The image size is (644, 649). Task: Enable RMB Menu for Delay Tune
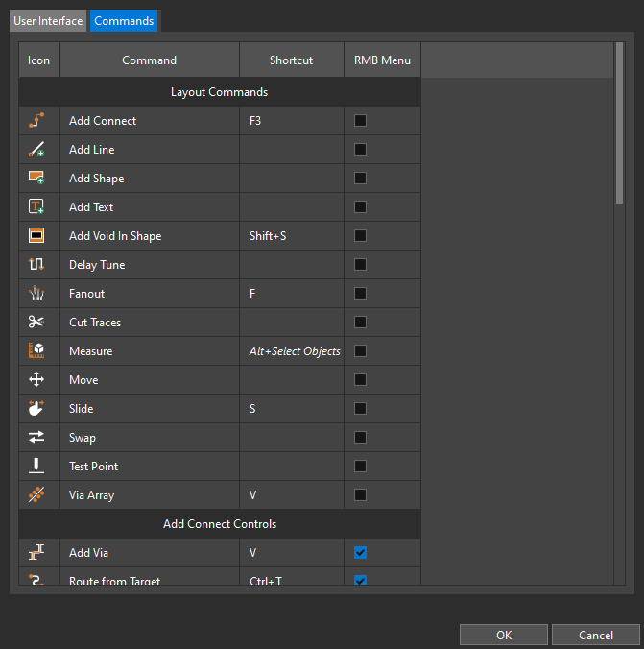point(360,264)
